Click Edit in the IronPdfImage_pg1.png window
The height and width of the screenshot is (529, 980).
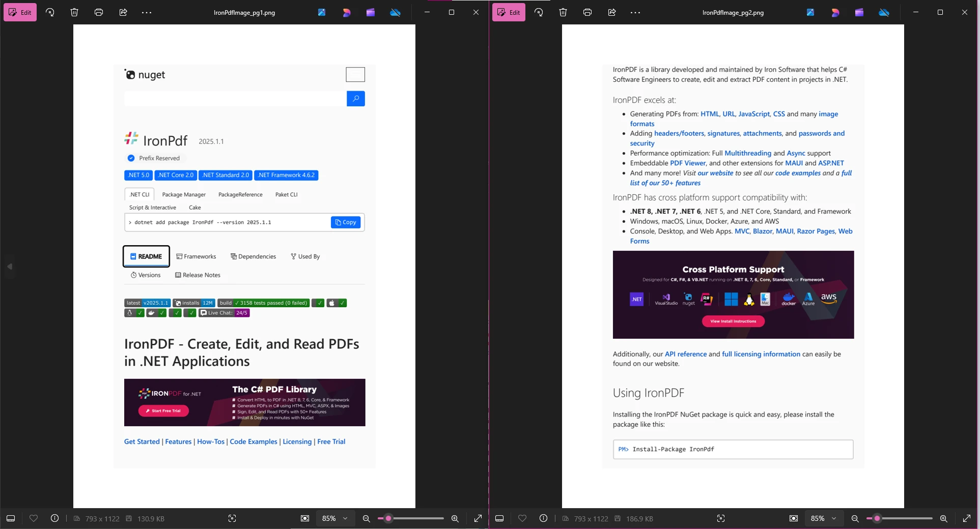click(20, 12)
